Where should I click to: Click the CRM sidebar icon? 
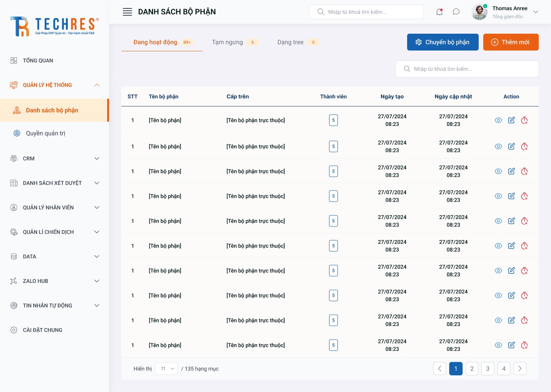pyautogui.click(x=14, y=158)
